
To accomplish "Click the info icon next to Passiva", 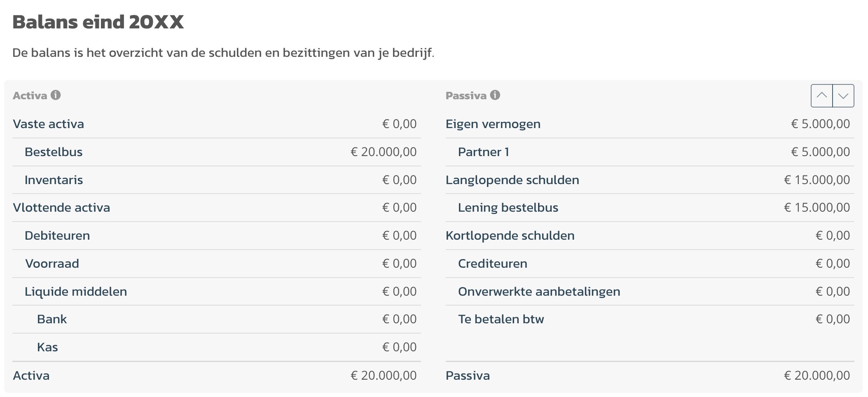I will tap(495, 95).
